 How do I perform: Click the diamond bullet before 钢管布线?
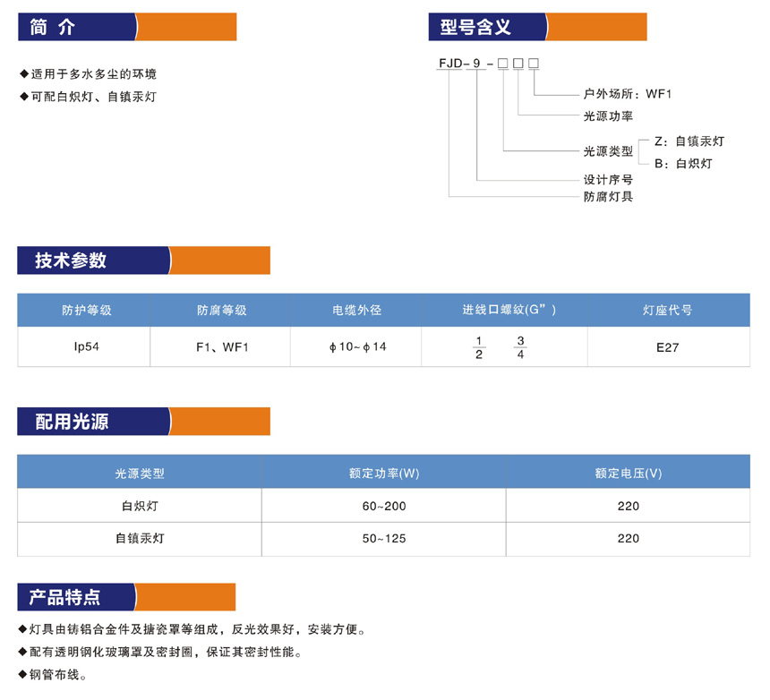pyautogui.click(x=23, y=675)
